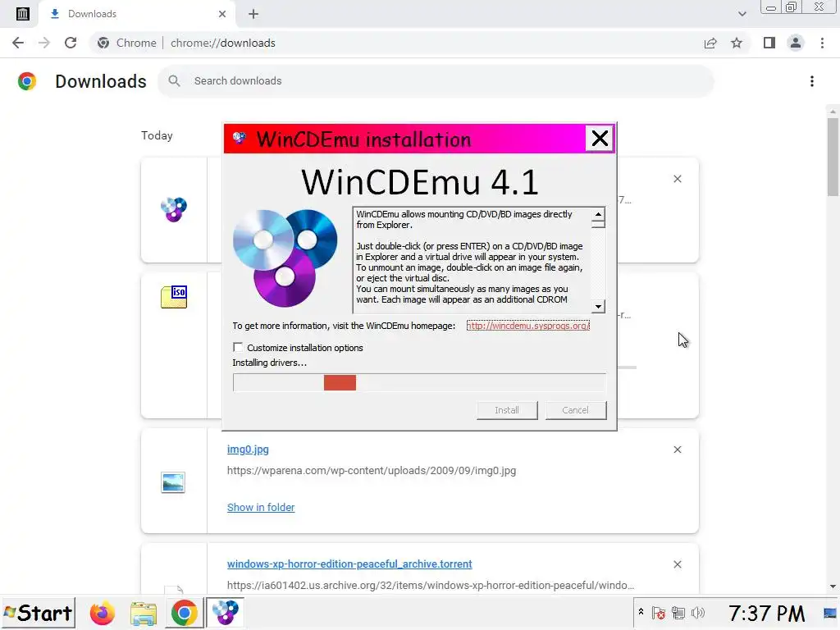Image resolution: width=840 pixels, height=630 pixels.
Task: Open the Chrome profile avatar menu
Action: tap(796, 43)
